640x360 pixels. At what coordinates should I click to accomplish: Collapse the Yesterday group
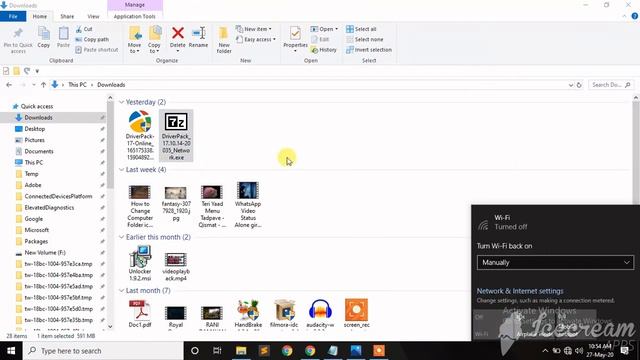click(121, 102)
